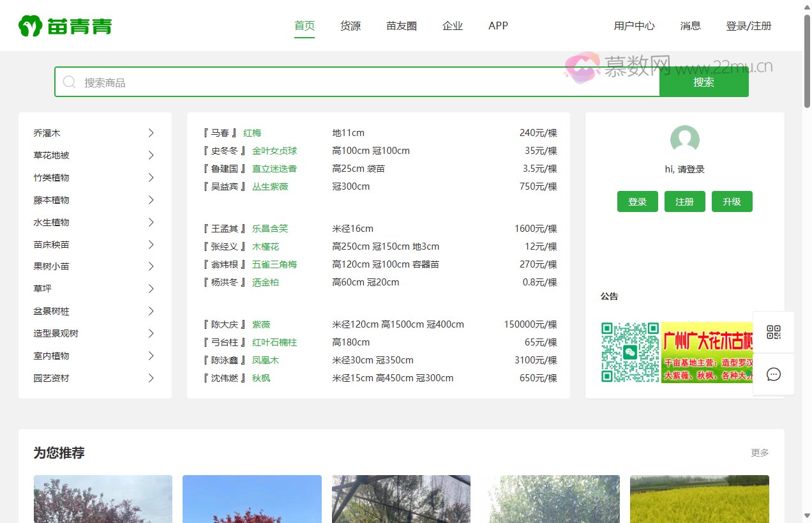The image size is (812, 523).
Task: Click the 升级 button
Action: pos(732,202)
